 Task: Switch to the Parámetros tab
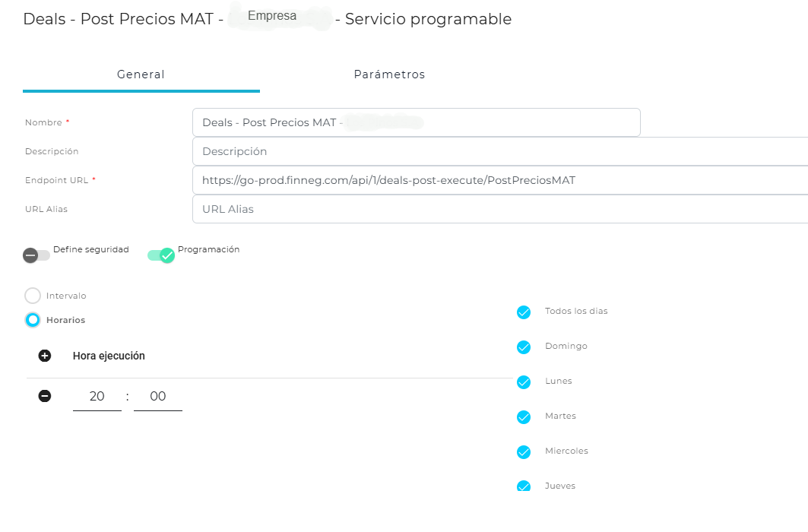(389, 74)
